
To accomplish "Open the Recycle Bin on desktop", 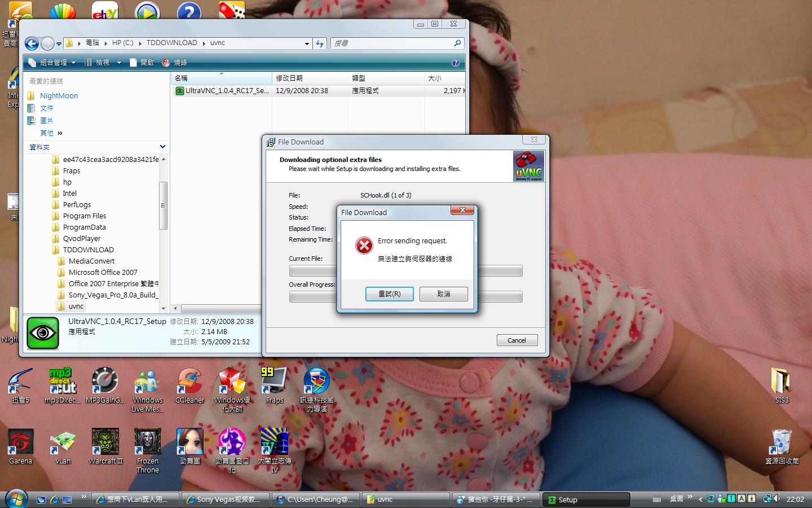I will tap(782, 442).
